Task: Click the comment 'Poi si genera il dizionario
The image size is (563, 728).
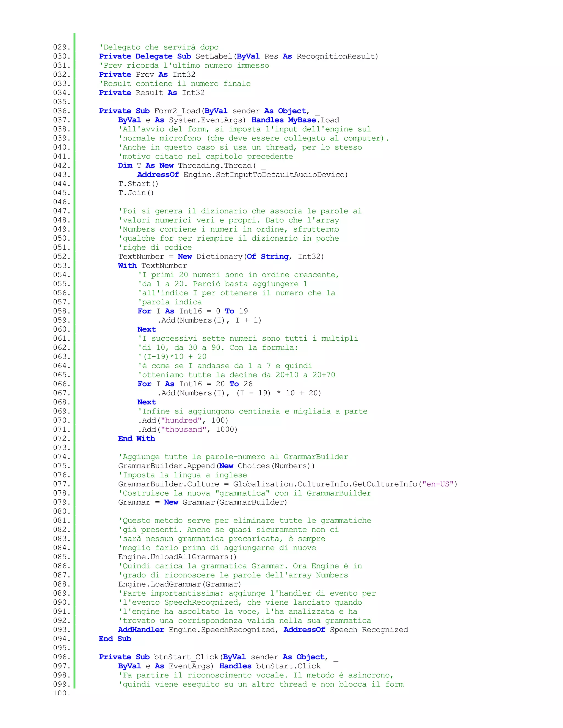Action: [240, 211]
